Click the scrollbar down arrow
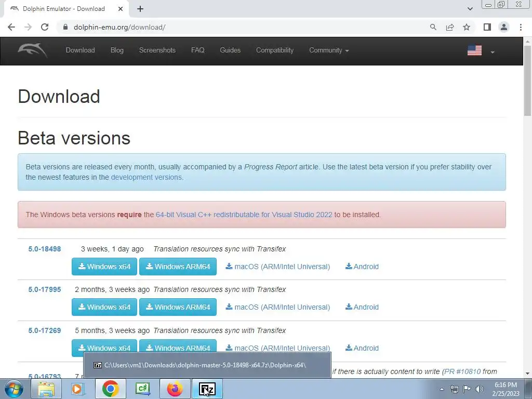Viewport: 532px width, 399px height. click(x=527, y=374)
